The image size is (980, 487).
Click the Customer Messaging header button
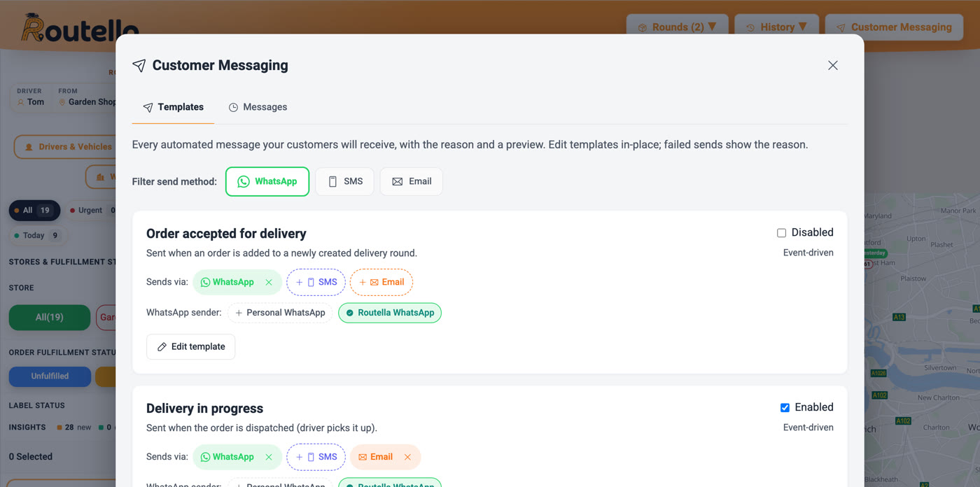click(894, 27)
